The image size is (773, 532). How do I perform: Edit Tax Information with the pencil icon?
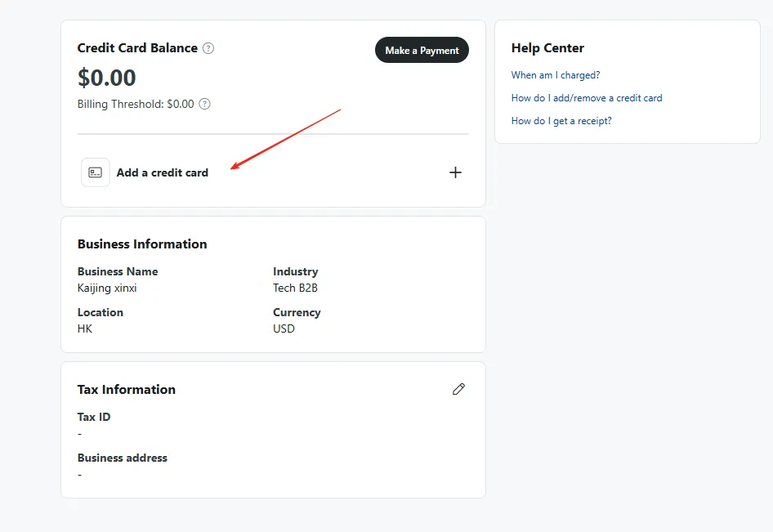[458, 389]
